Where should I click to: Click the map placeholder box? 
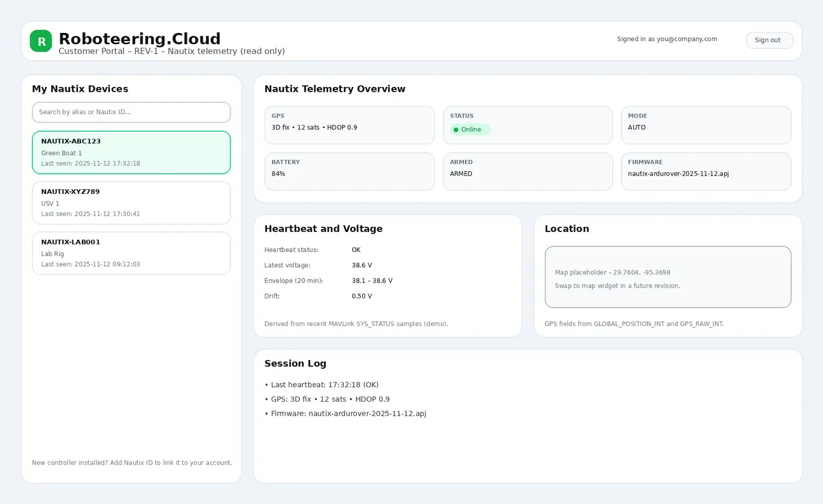[x=668, y=277]
